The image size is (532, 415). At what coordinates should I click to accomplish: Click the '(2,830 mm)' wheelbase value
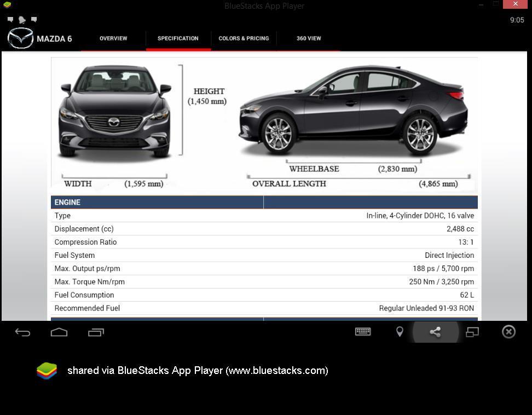tap(398, 169)
